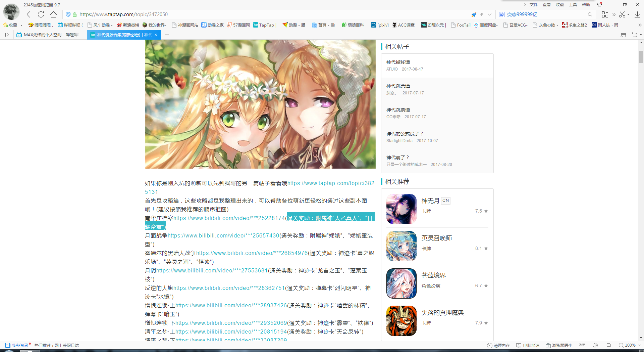The image size is (644, 352).
Task: Open related post 神代掉线谭
Action: [x=398, y=62]
